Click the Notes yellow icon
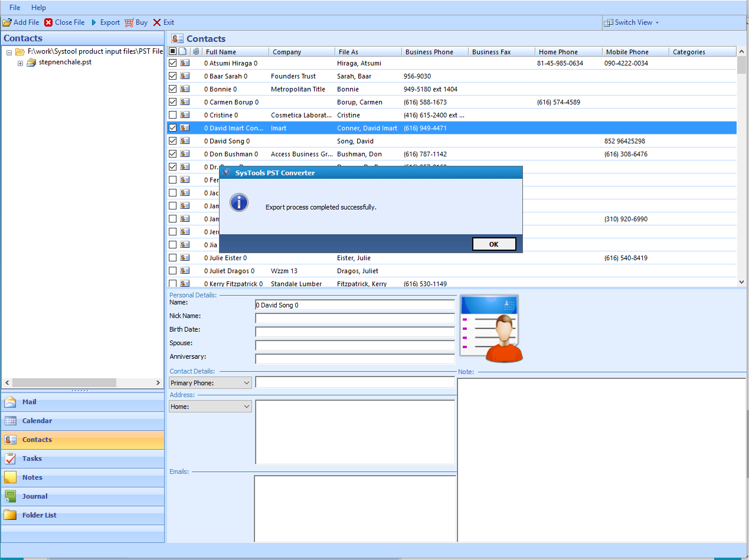The width and height of the screenshot is (749, 560). pyautogui.click(x=11, y=477)
